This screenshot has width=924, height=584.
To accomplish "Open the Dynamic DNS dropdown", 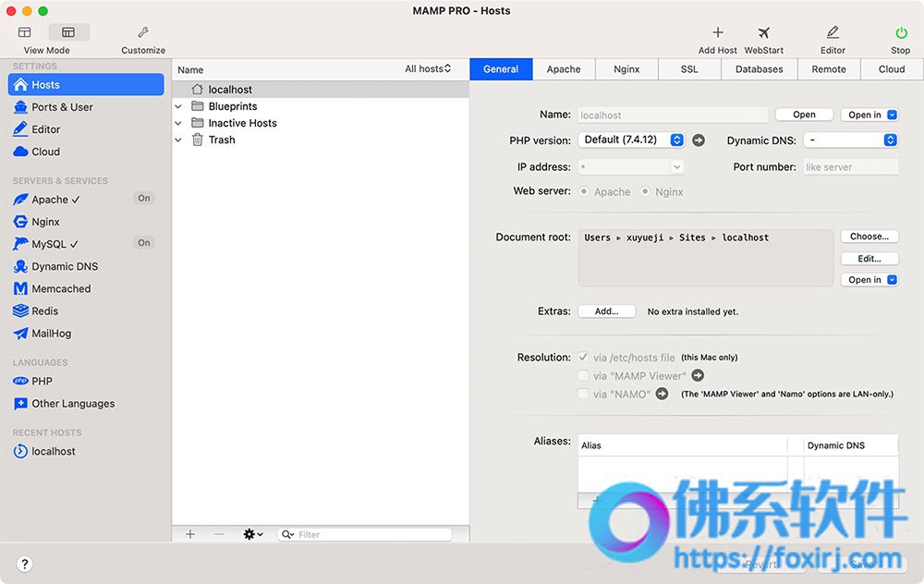I will click(x=851, y=140).
